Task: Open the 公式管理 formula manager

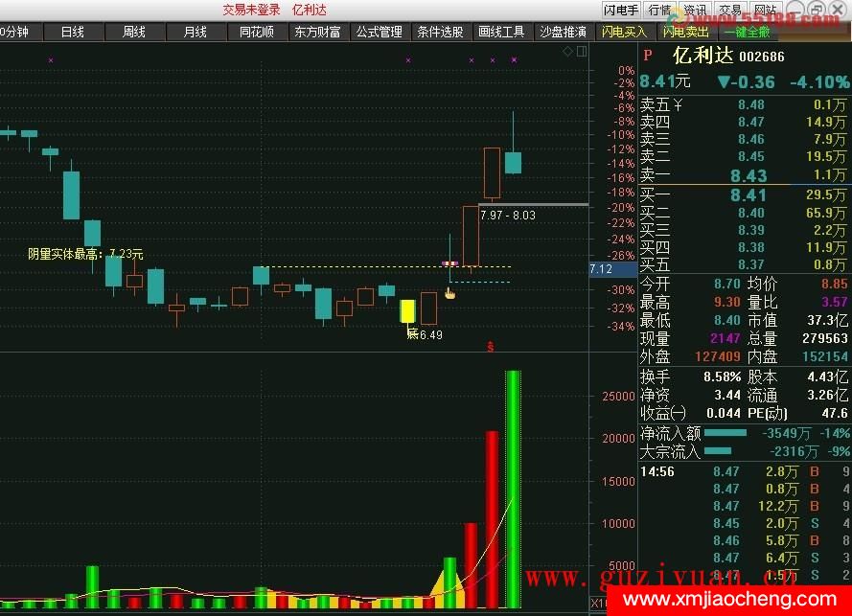Action: point(379,32)
